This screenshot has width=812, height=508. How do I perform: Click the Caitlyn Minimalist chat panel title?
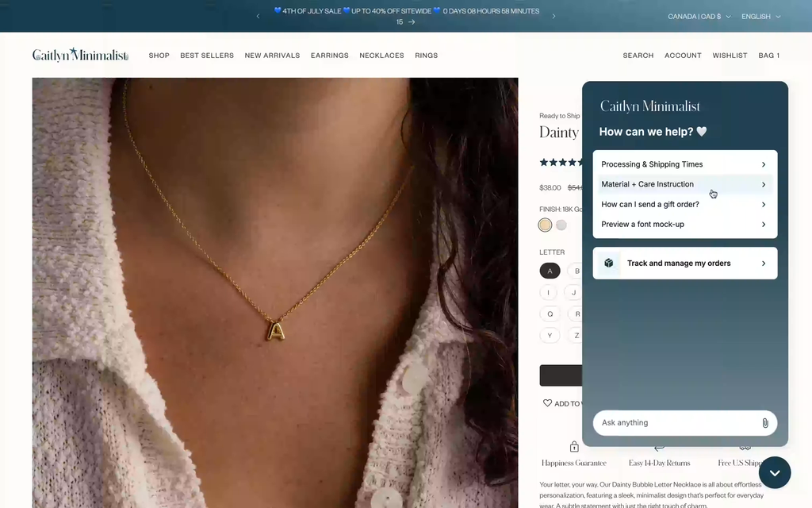pyautogui.click(x=650, y=106)
